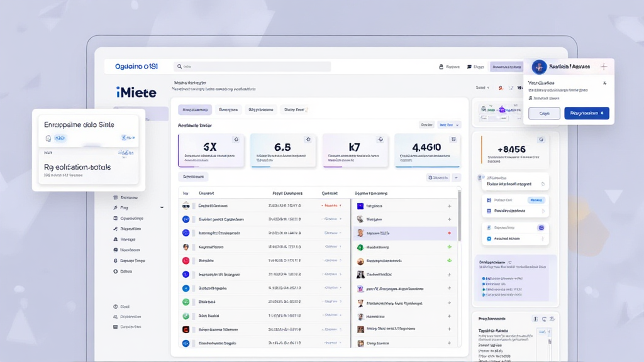Click the corner icon on the 4,4GI0 card
Screen dimensions: 644x362
coord(453,140)
